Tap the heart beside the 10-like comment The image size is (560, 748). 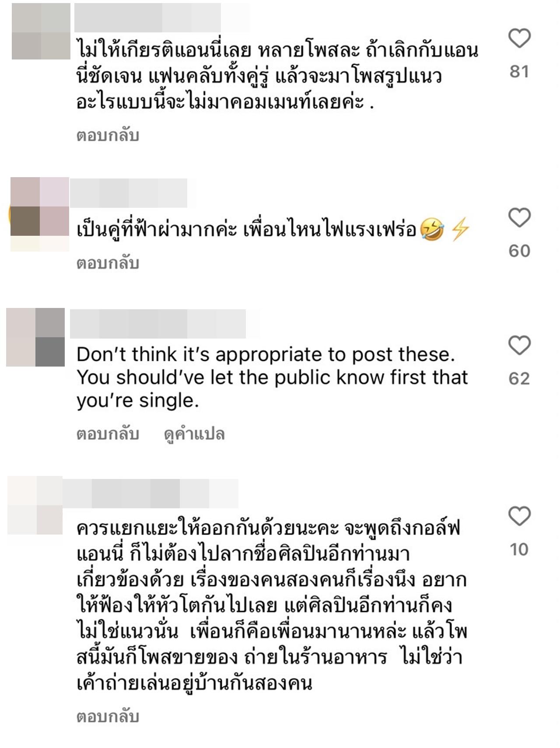tap(519, 516)
